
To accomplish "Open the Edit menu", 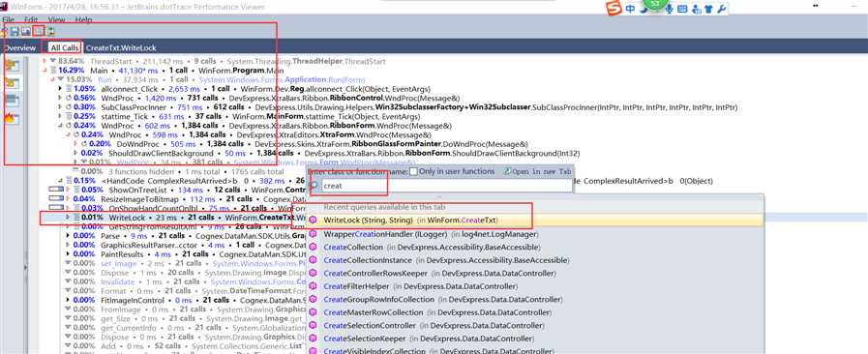I will pos(31,19).
